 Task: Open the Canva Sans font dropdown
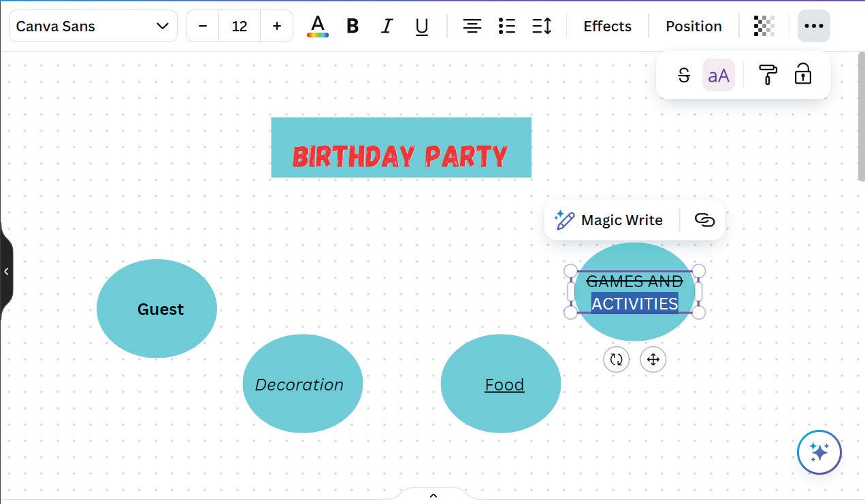pyautogui.click(x=93, y=26)
